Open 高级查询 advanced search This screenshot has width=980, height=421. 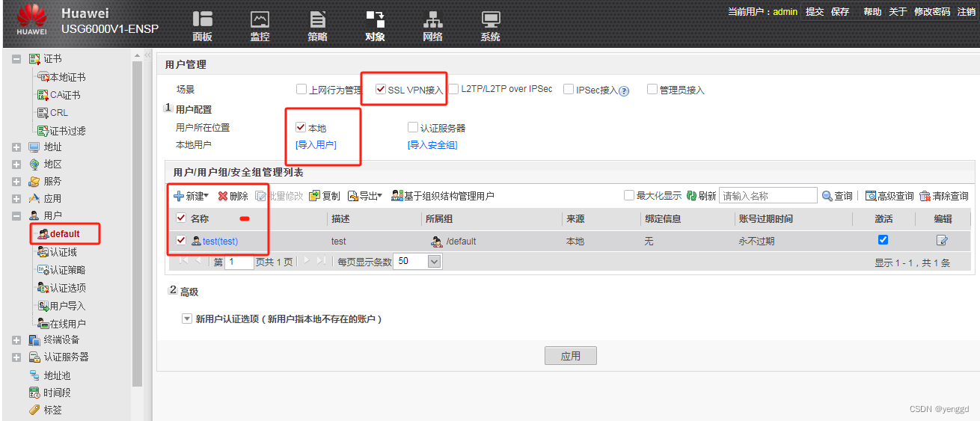point(889,196)
